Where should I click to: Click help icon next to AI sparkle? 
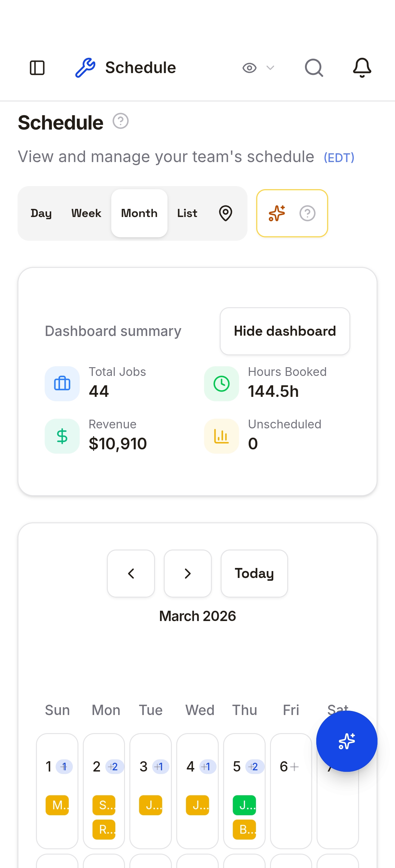307,213
